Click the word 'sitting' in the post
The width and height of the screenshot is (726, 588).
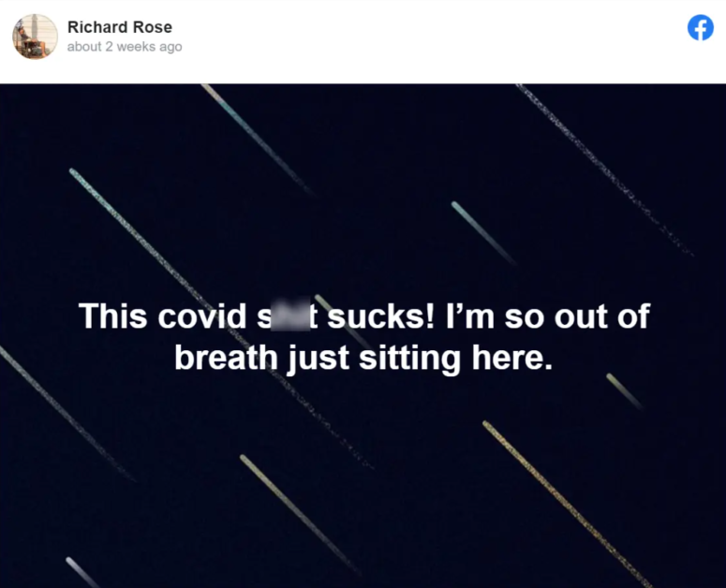click(409, 359)
